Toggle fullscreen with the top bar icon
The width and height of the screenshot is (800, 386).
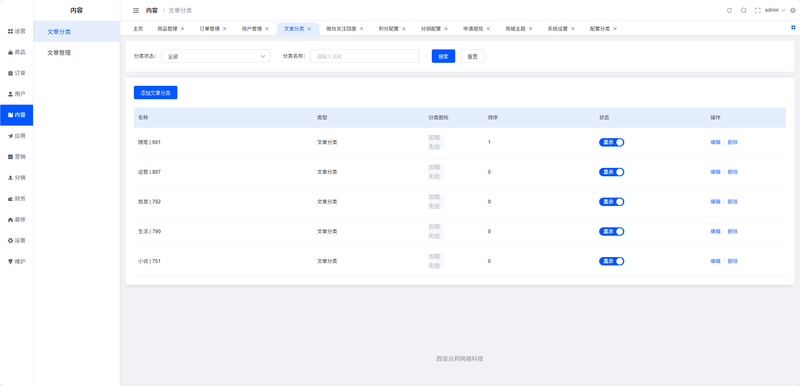(758, 10)
